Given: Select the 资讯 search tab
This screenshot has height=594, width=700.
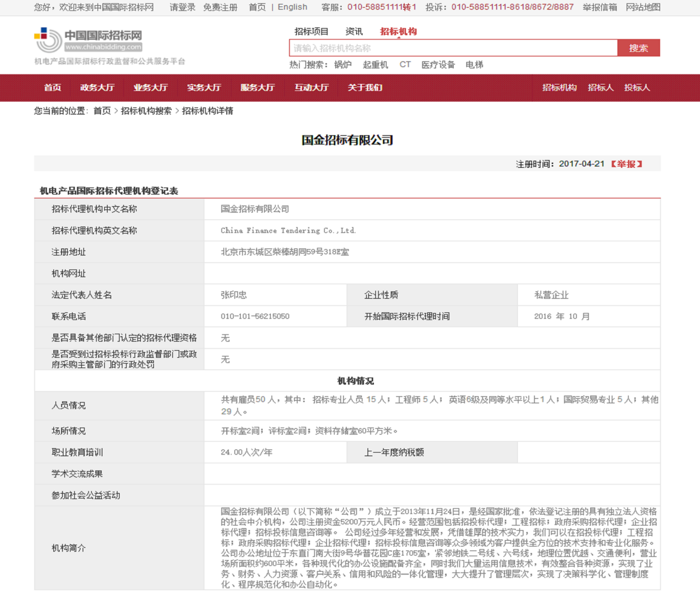Looking at the screenshot, I should coord(354,32).
